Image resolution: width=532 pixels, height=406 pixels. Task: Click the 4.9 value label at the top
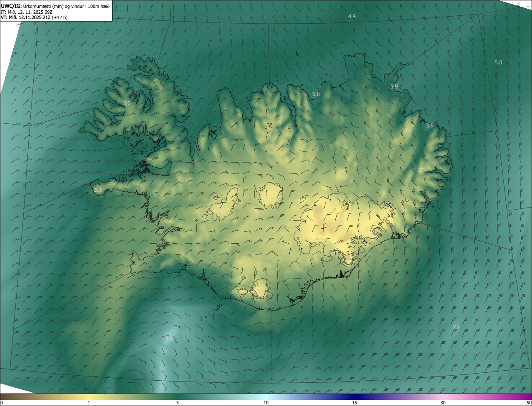pyautogui.click(x=352, y=17)
